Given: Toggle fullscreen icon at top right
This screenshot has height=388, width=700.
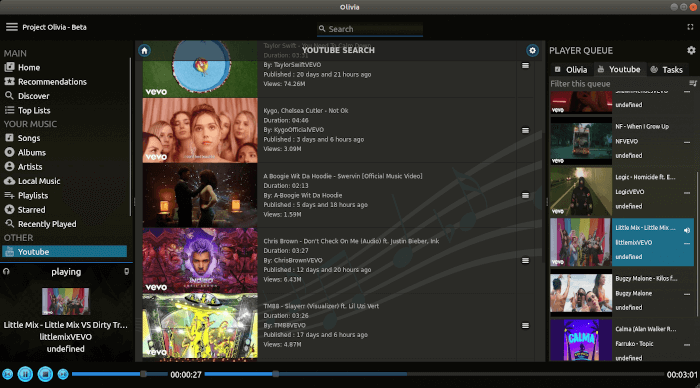Looking at the screenshot, I should 690,27.
